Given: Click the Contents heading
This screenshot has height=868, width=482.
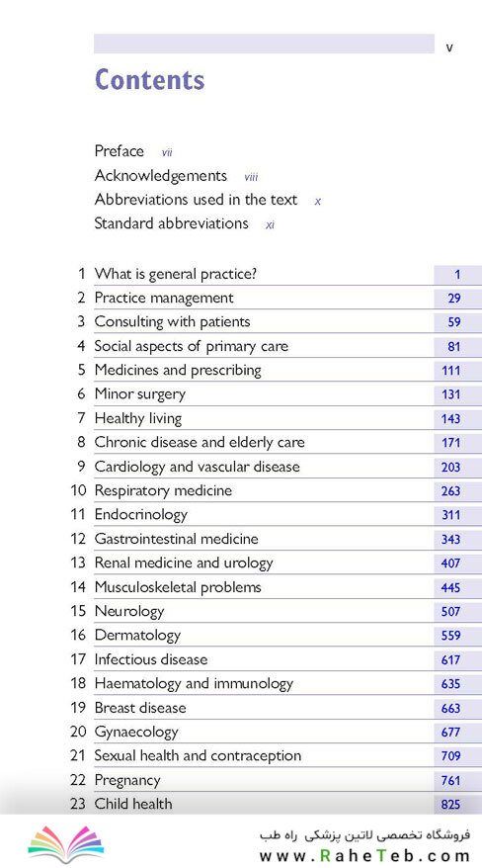Looking at the screenshot, I should (x=150, y=80).
